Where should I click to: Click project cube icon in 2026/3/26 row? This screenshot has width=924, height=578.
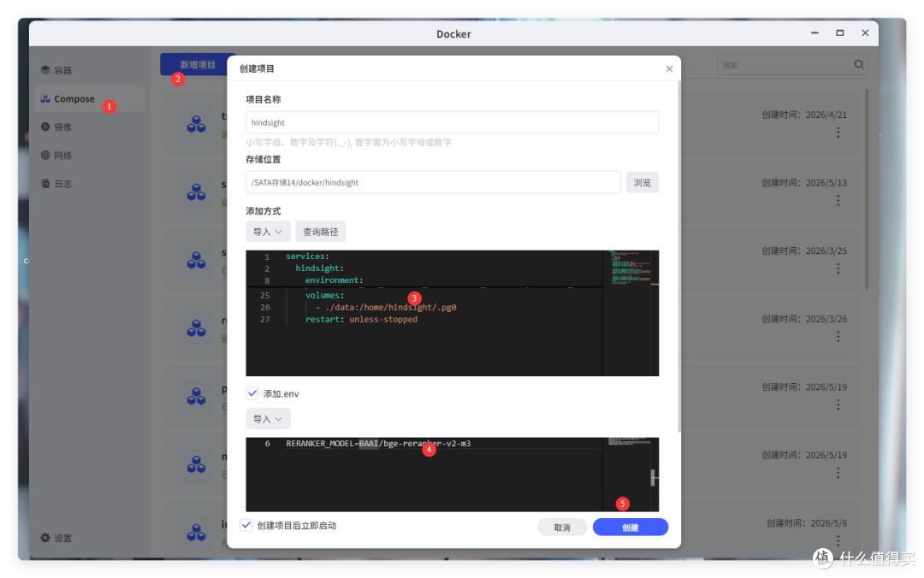coord(196,328)
